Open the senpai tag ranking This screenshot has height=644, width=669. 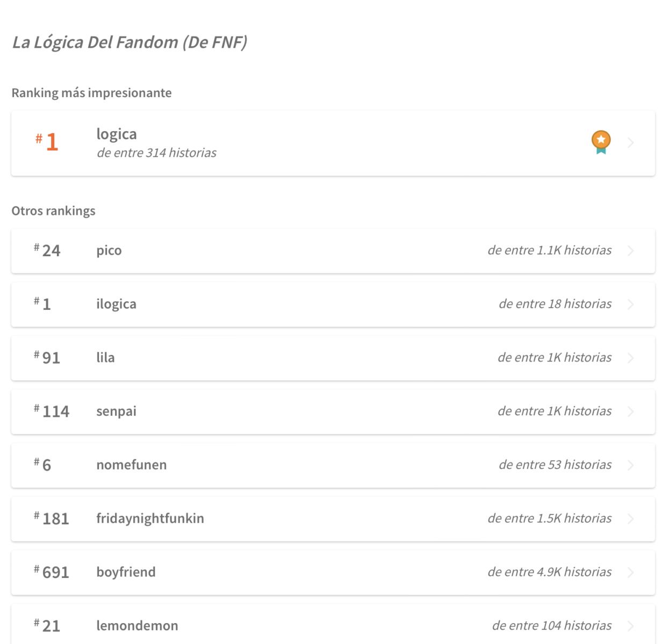click(x=333, y=412)
